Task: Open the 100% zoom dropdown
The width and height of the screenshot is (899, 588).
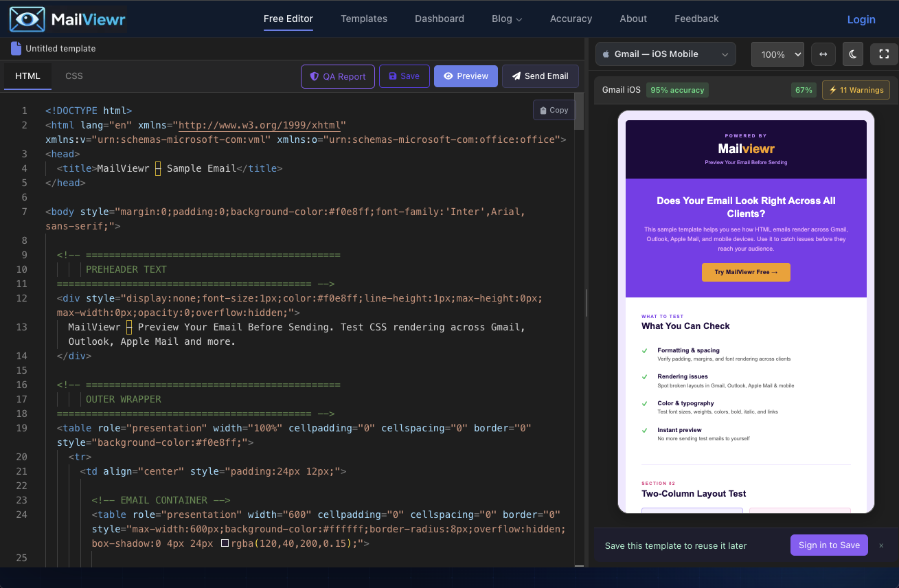Action: 777,54
